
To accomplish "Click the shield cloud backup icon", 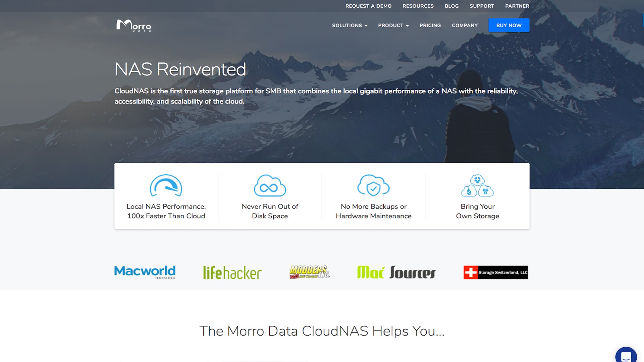I will pos(373,185).
